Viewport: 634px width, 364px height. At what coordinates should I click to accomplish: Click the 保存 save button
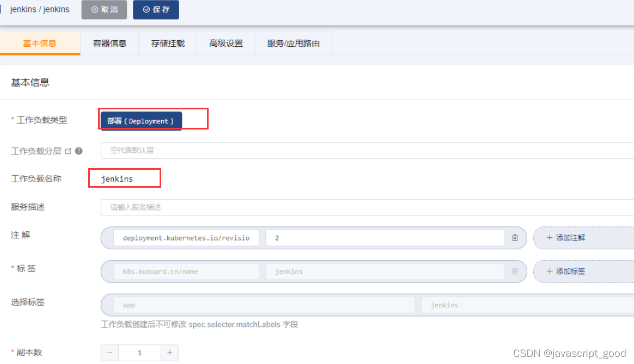156,9
